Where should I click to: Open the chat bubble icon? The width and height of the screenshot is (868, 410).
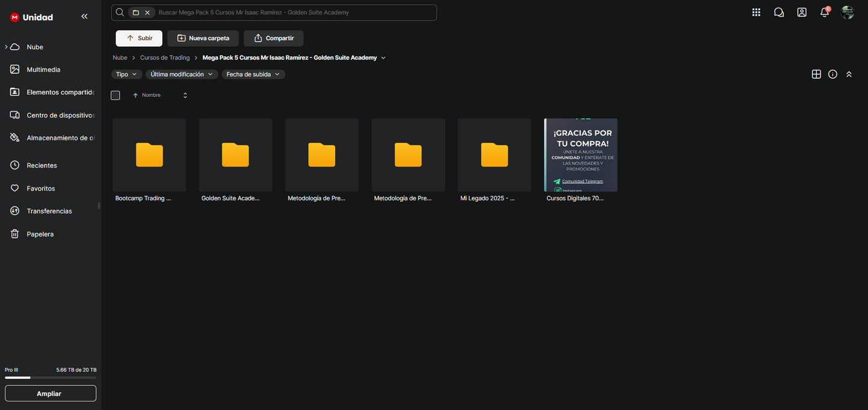[x=779, y=13]
